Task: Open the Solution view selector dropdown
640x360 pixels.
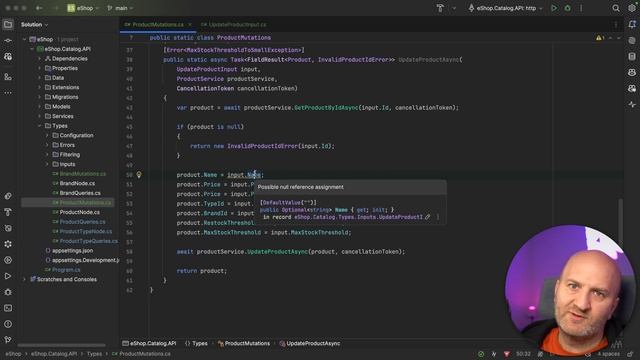Action: (34, 24)
